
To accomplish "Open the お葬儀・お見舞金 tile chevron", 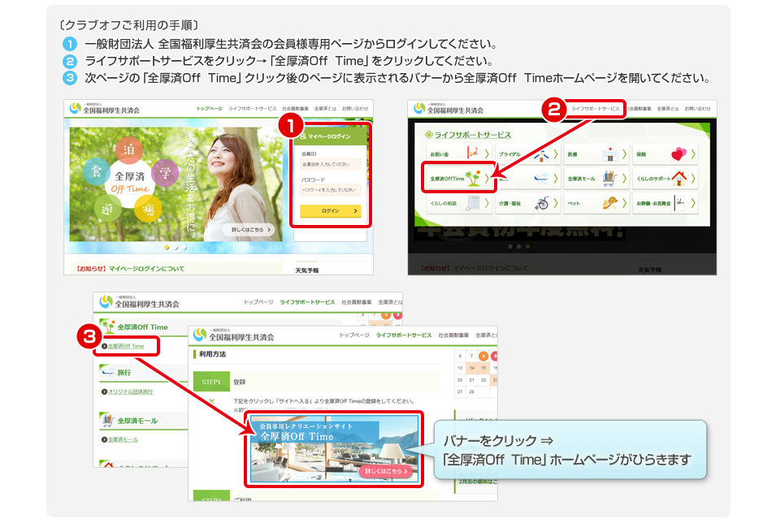I will click(693, 203).
